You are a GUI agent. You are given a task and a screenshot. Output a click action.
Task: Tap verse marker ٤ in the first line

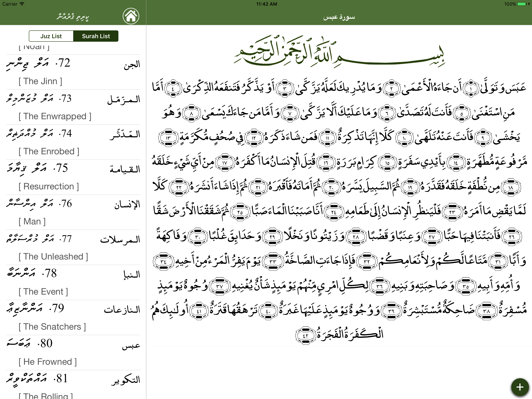tap(173, 88)
